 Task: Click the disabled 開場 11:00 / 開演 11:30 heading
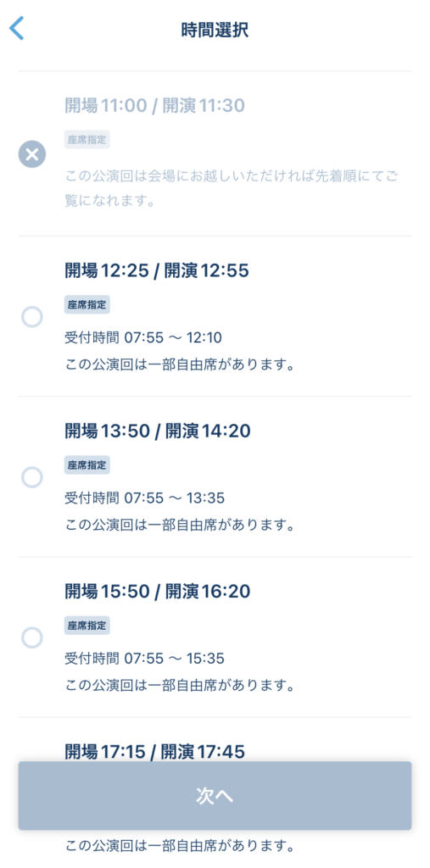(154, 105)
